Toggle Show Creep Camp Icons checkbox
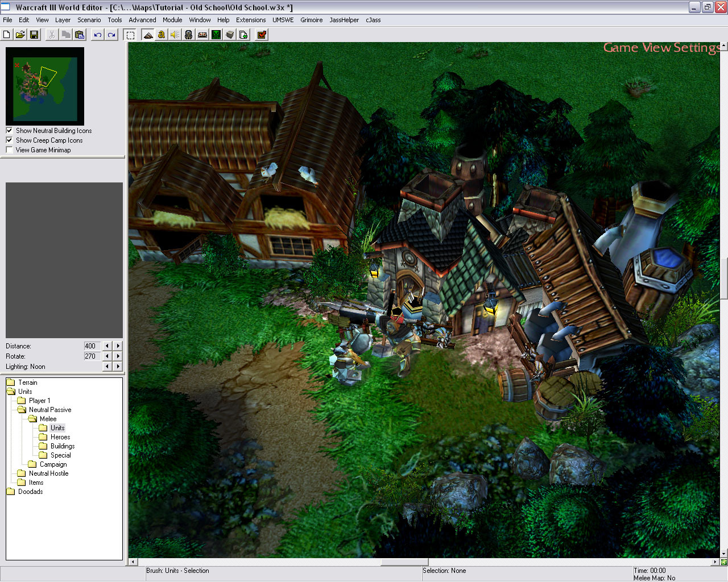 tap(9, 140)
